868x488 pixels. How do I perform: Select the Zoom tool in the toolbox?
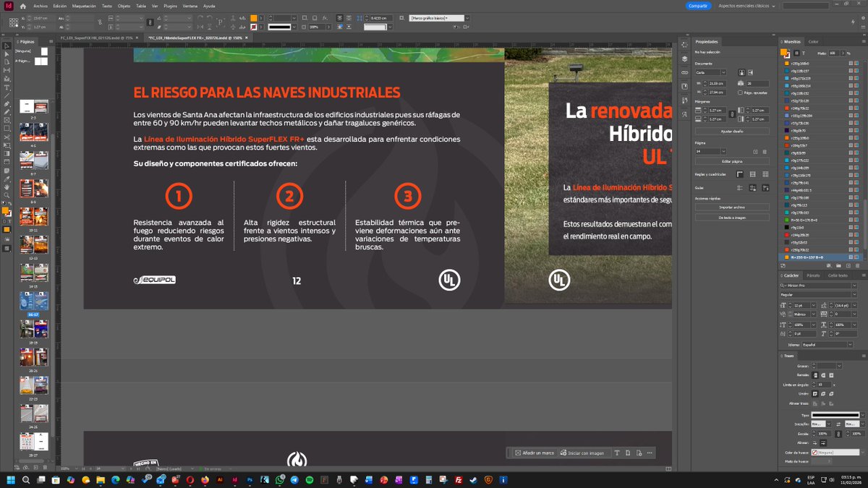click(x=7, y=195)
